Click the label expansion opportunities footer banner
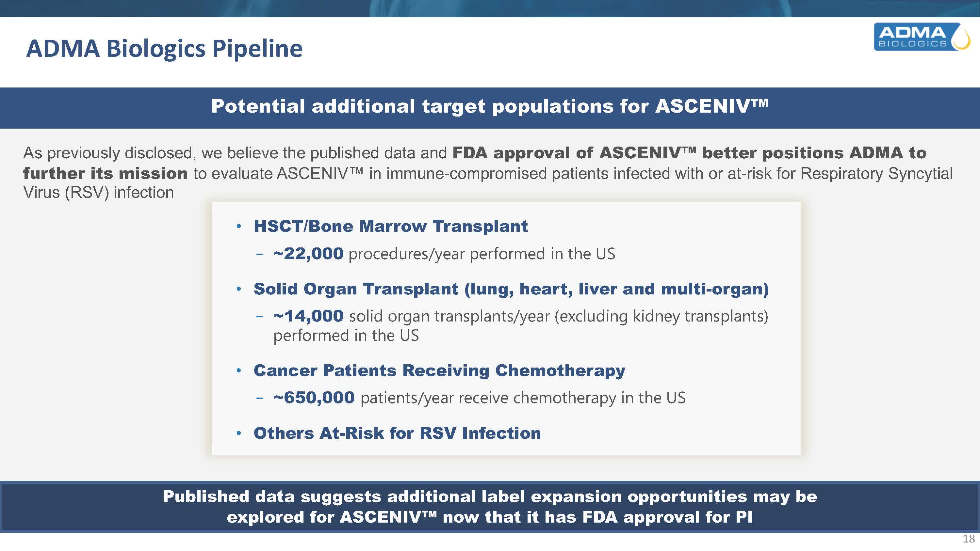This screenshot has width=980, height=551. point(490,507)
